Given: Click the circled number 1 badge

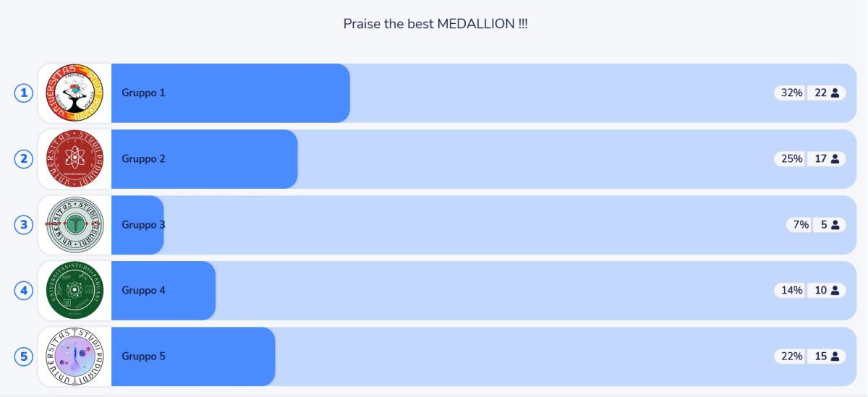Looking at the screenshot, I should [25, 93].
